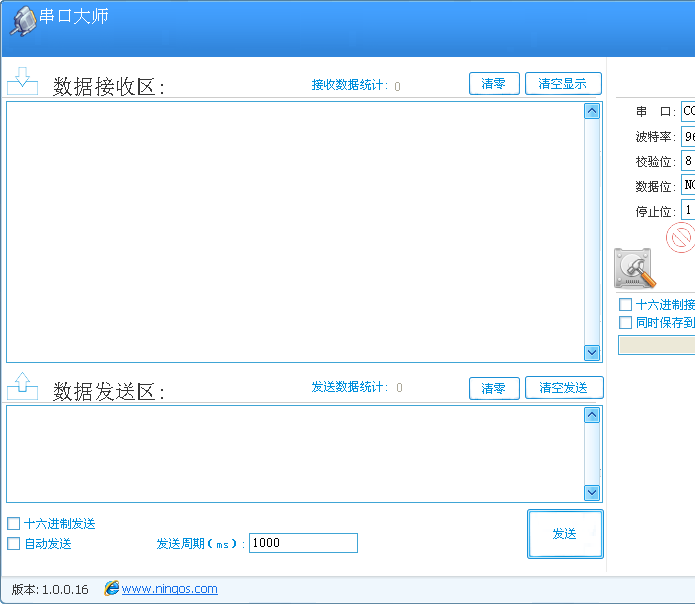Click the 数据接收区 heading
Image resolution: width=695 pixels, height=604 pixels.
(x=109, y=86)
